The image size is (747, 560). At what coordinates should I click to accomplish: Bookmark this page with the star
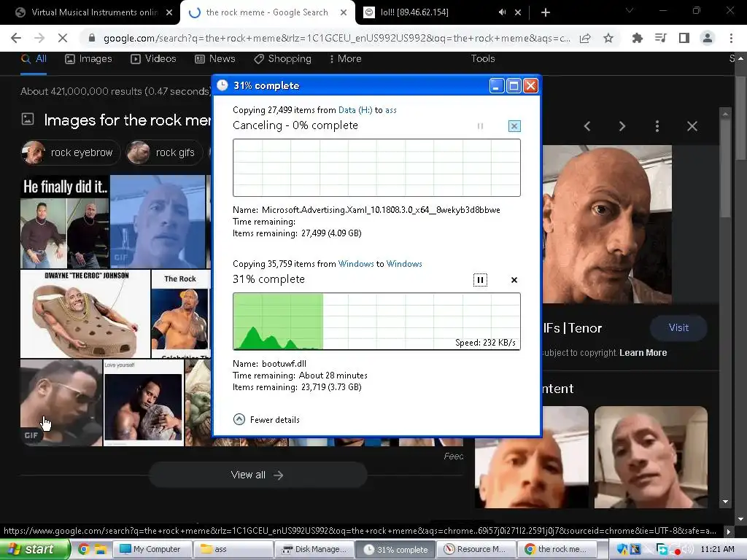[608, 38]
